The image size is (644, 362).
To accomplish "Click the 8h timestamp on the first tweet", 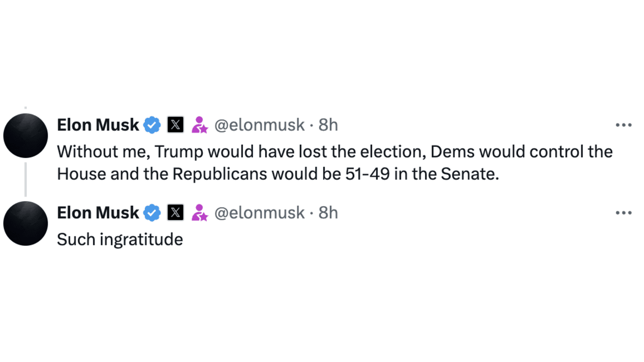I will tap(328, 125).
